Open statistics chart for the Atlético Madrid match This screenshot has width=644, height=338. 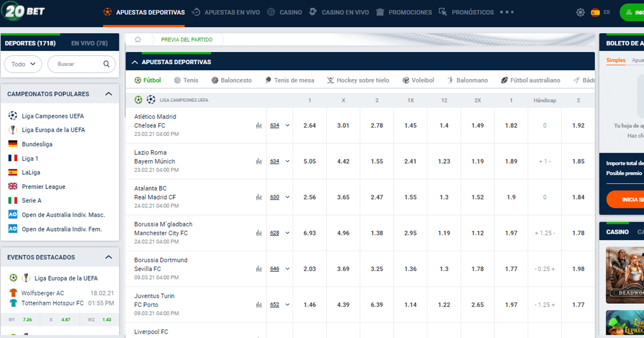259,125
